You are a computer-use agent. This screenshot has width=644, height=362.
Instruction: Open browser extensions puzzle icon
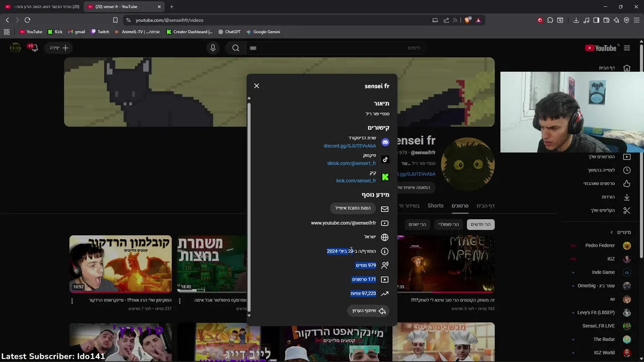(x=550, y=20)
